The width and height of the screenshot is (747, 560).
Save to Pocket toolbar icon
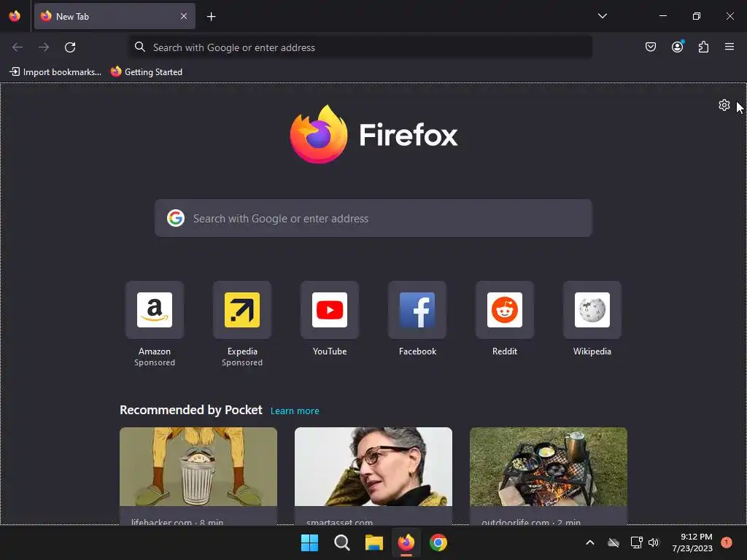650,47
